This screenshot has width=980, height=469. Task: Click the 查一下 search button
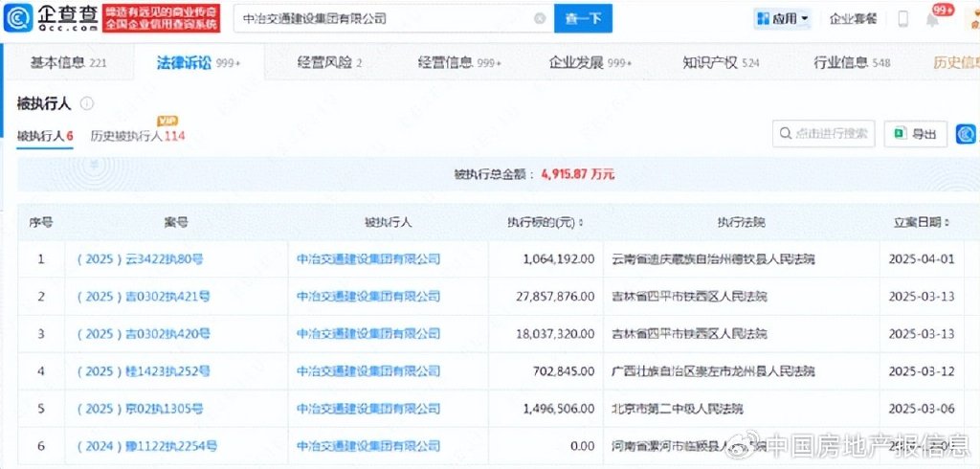coord(583,19)
